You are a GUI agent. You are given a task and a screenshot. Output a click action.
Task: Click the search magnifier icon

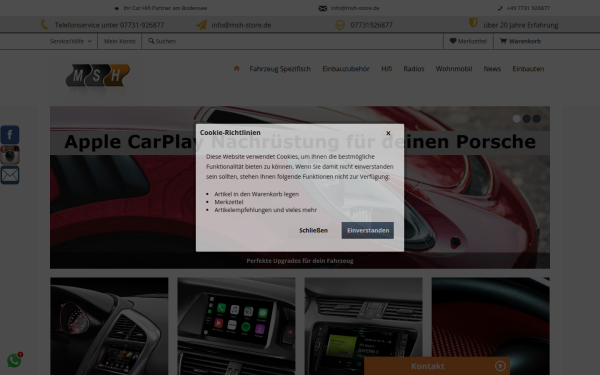click(151, 41)
